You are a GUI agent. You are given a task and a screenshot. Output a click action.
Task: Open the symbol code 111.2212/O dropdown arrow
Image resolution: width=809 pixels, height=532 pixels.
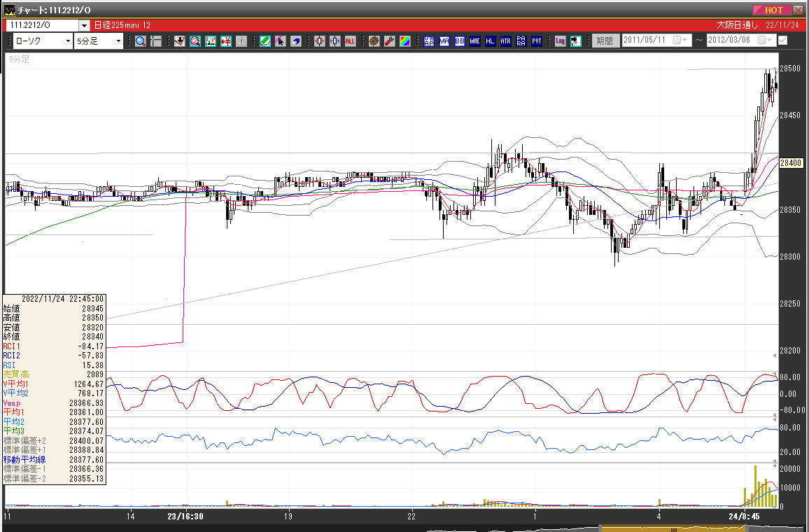click(x=84, y=25)
